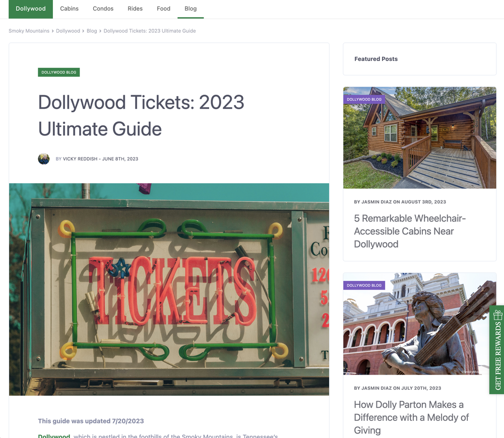
Task: Open 'How Dolly Parton Makes a Difference' post
Action: click(411, 417)
